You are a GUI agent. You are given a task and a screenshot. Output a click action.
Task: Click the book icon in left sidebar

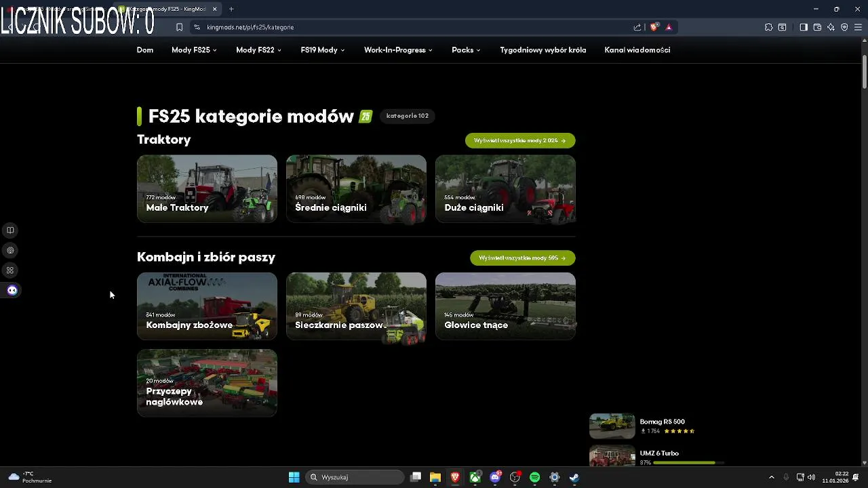[10, 230]
